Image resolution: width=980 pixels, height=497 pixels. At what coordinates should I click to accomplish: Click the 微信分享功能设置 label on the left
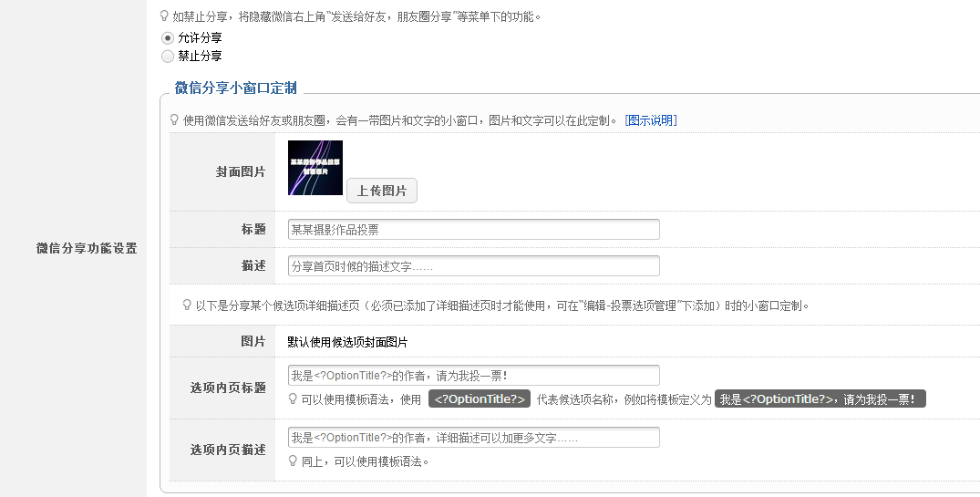87,248
